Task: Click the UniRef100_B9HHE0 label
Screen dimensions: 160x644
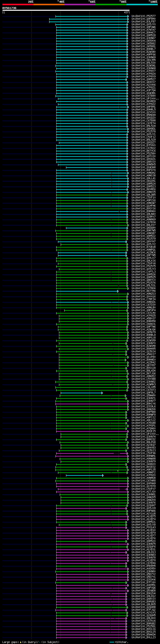Action: click(143, 360)
